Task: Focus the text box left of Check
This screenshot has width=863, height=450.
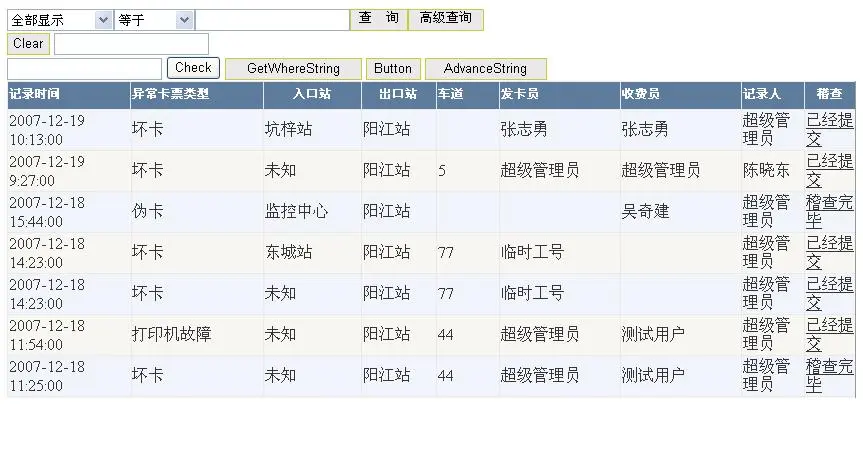Action: (x=84, y=69)
